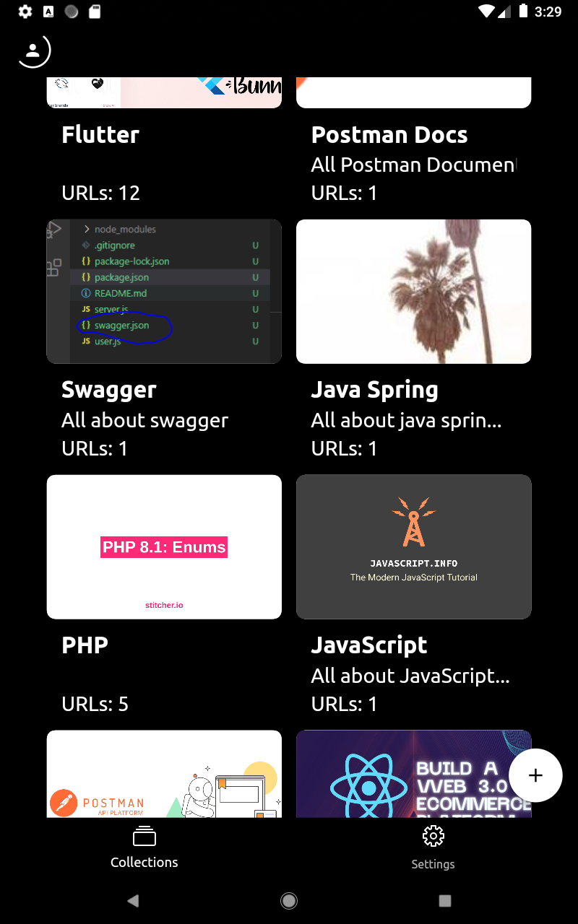Open the Flutter collection thumbnail

tap(164, 92)
